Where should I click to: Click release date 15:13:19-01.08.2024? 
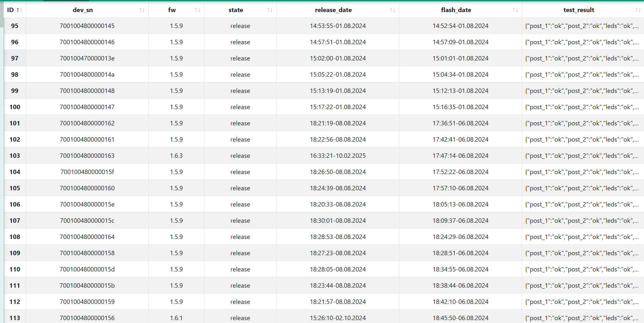(338, 91)
